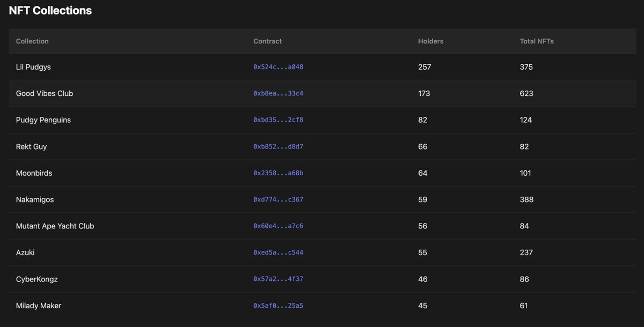Click Moonbirds total NFTs value 101
The height and width of the screenshot is (327, 644).
click(525, 173)
